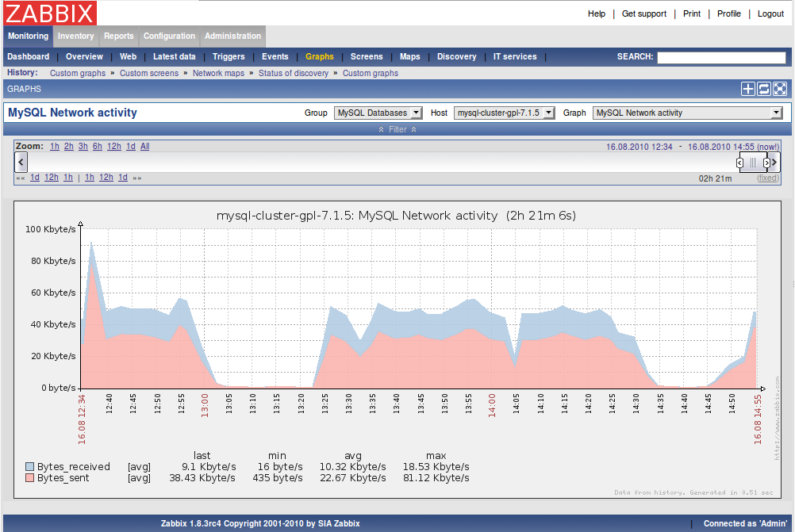Collapse the Filter panel

point(397,129)
